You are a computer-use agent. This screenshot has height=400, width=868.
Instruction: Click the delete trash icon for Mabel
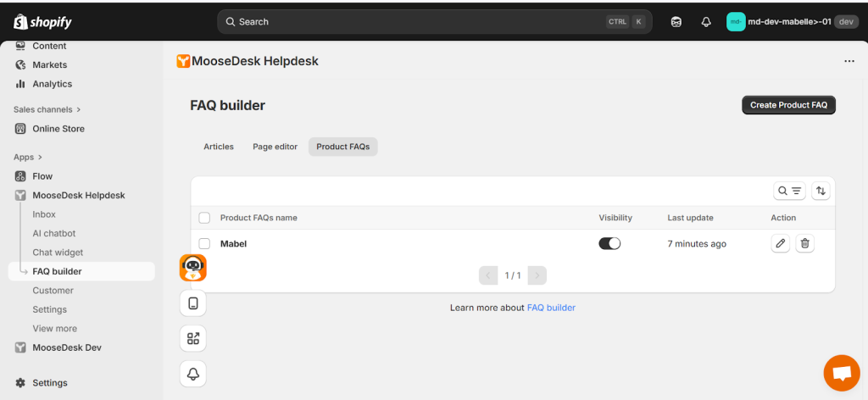coord(805,244)
